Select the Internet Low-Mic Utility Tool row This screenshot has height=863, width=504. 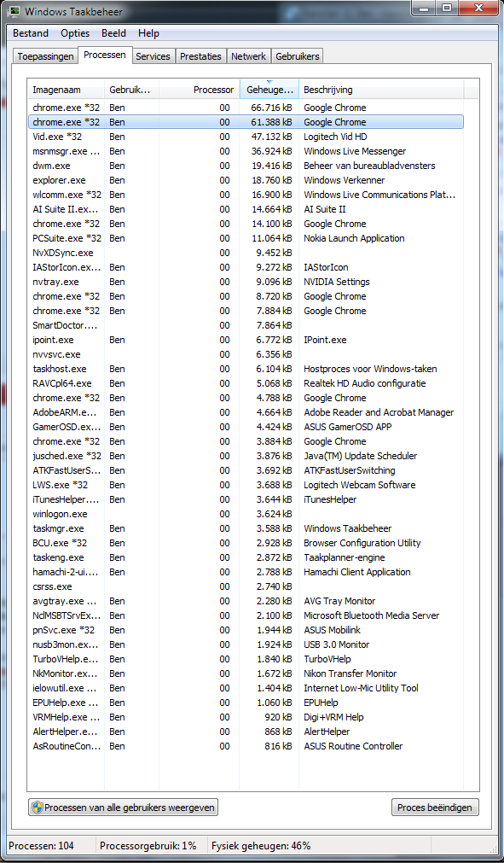(x=246, y=688)
